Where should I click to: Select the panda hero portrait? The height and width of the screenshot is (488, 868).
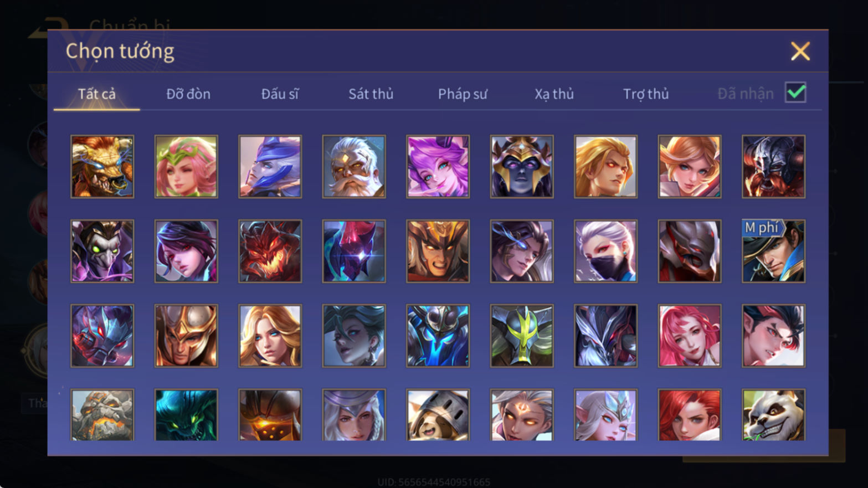coord(773,415)
